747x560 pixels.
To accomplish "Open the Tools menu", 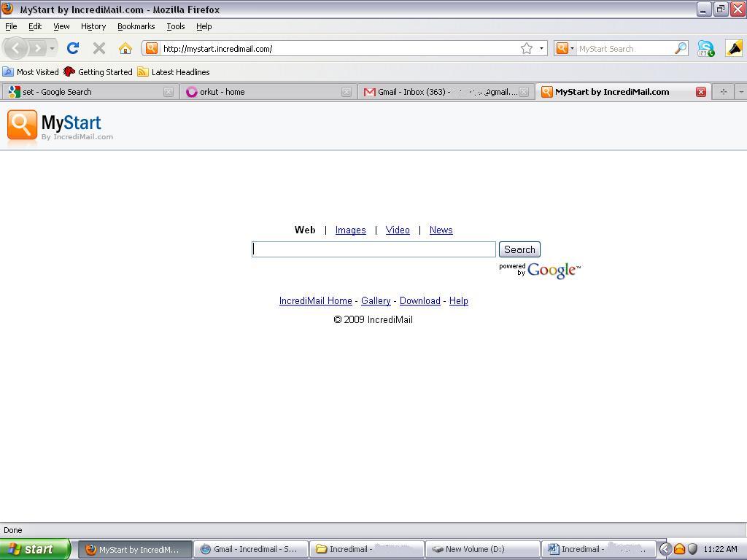I will click(x=176, y=26).
